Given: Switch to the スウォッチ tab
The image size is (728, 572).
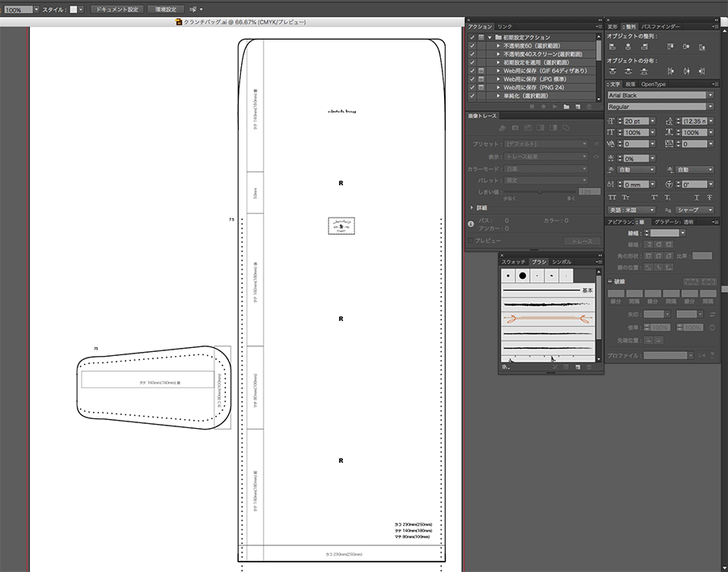Looking at the screenshot, I should tap(514, 262).
